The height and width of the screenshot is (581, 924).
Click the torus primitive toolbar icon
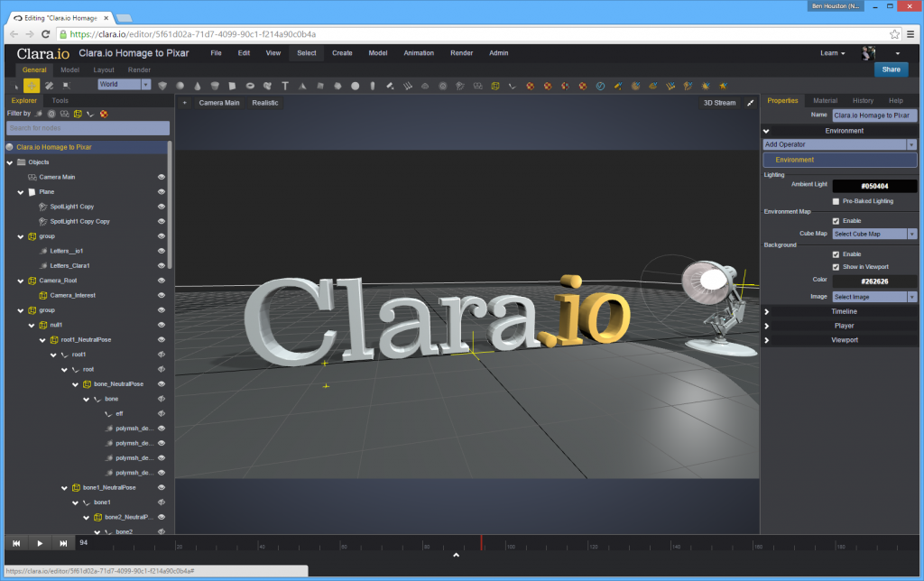coord(250,86)
